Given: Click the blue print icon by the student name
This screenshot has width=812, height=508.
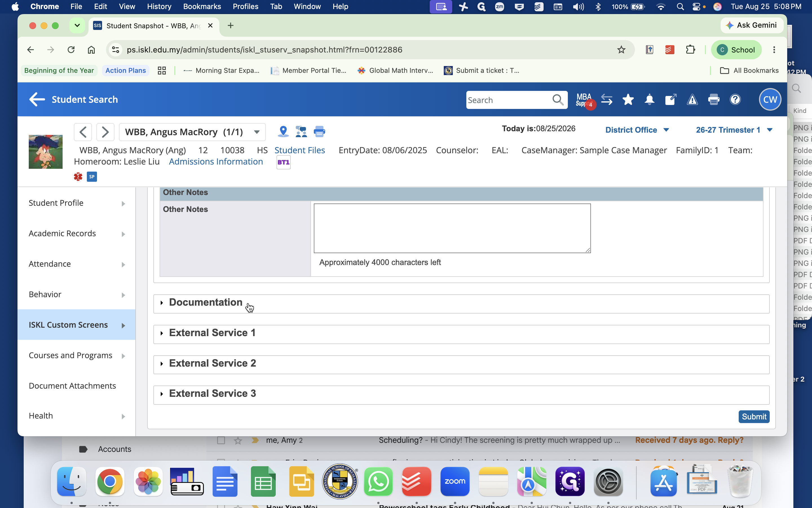Looking at the screenshot, I should [319, 131].
